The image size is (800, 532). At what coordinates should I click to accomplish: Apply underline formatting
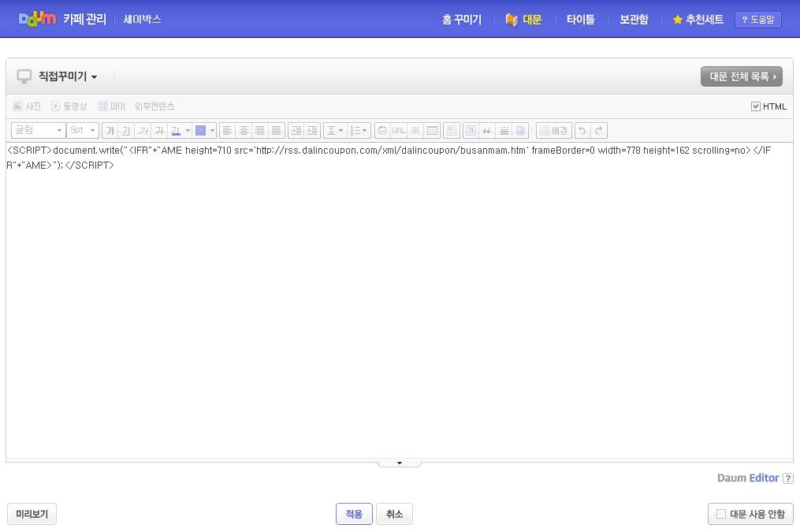[126, 131]
